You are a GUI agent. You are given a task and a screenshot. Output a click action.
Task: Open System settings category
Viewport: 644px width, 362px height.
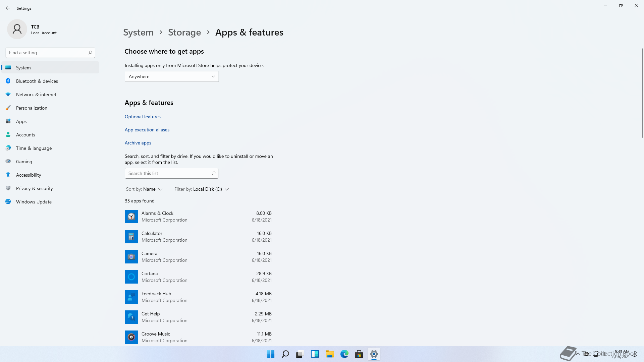pyautogui.click(x=50, y=67)
